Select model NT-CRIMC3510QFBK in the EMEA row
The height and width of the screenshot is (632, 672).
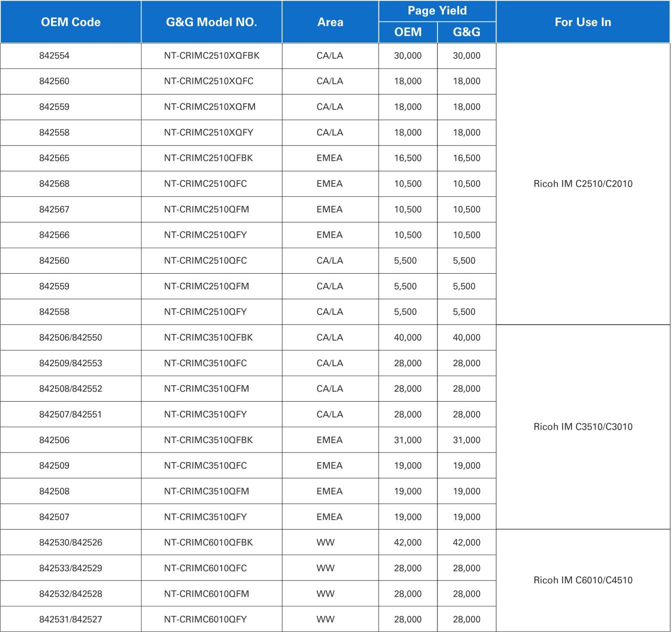pos(208,440)
